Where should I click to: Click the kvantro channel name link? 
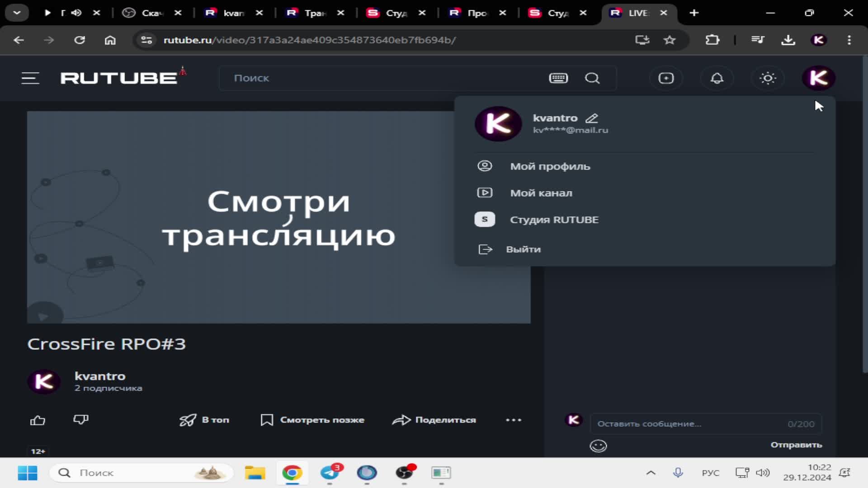(100, 376)
